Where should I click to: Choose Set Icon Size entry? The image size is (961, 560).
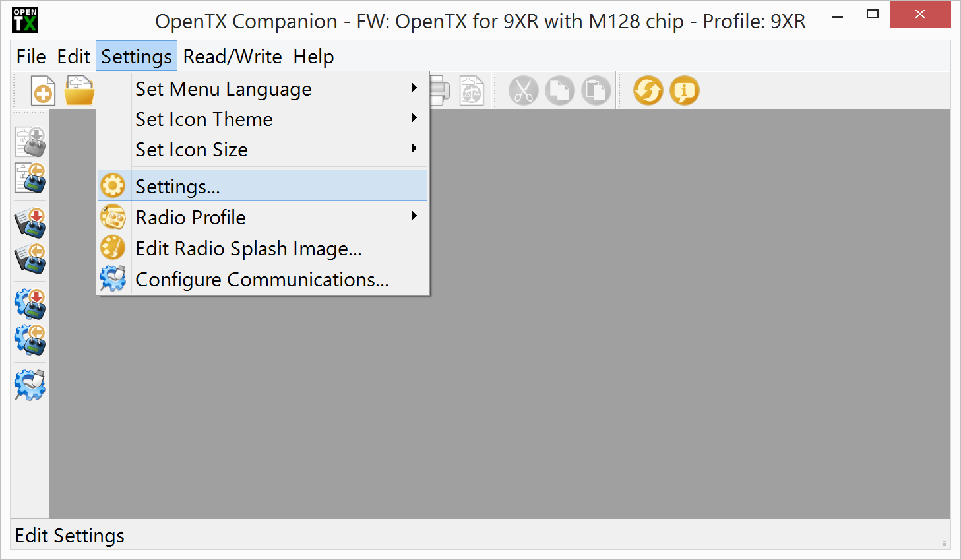pos(263,149)
